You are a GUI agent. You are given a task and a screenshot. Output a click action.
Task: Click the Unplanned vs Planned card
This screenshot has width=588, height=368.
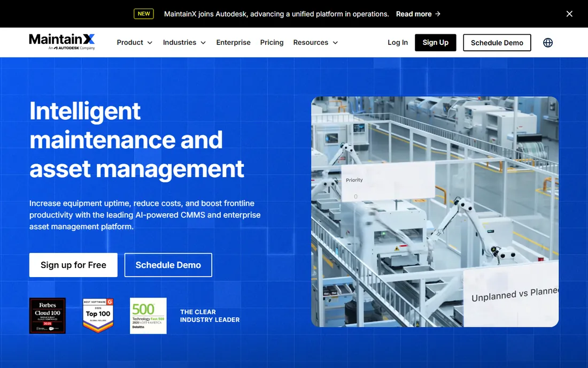click(x=510, y=295)
